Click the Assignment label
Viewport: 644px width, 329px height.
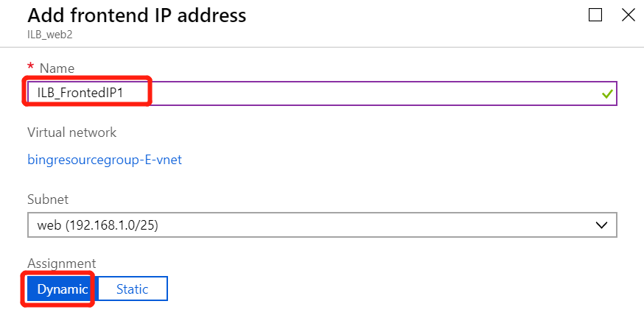62,263
